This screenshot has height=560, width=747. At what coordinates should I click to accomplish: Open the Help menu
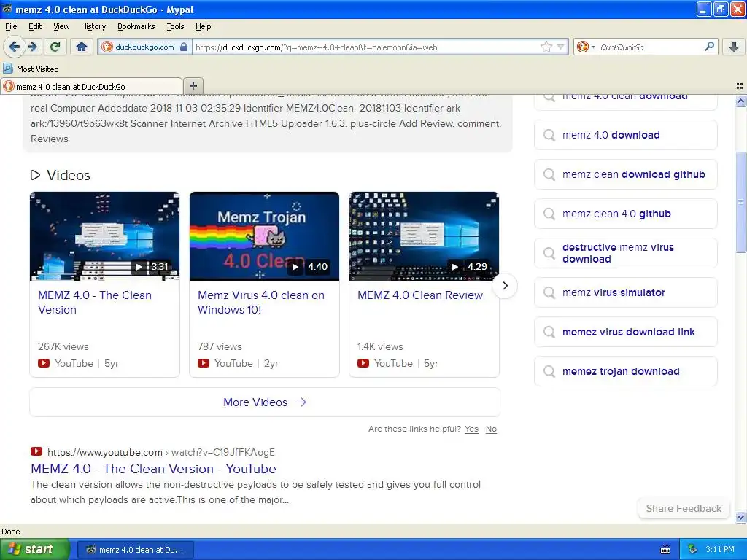tap(203, 26)
